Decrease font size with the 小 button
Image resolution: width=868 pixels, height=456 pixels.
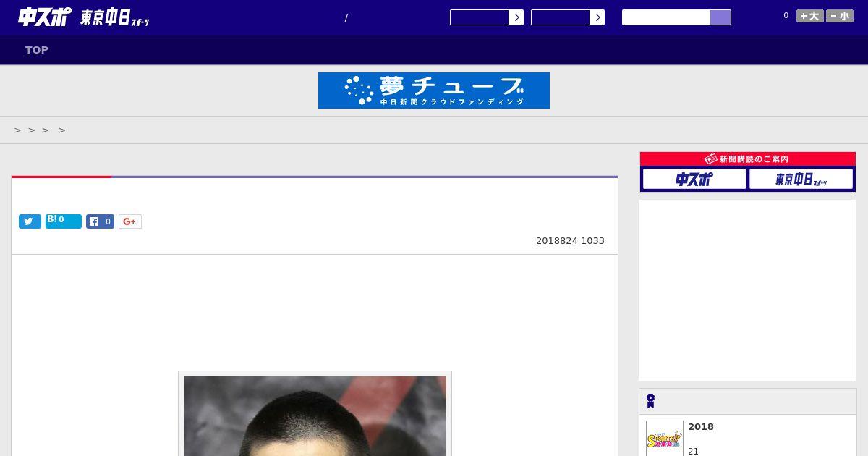coord(840,16)
